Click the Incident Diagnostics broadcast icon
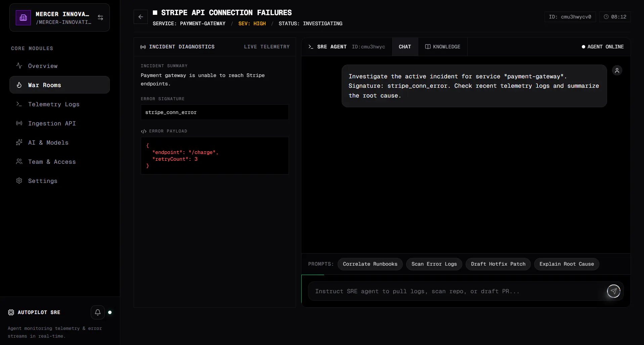This screenshot has height=345, width=644. [143, 47]
